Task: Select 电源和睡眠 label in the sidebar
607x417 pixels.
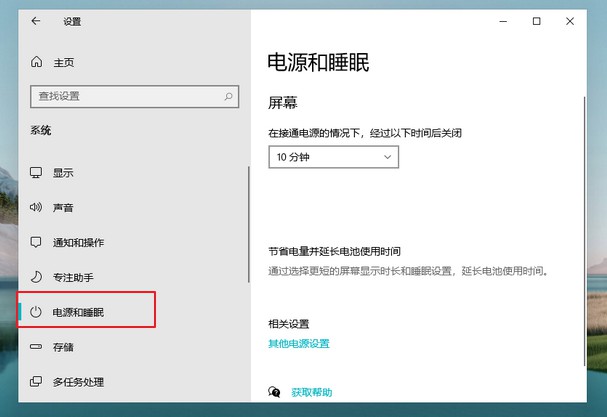Action: [78, 312]
